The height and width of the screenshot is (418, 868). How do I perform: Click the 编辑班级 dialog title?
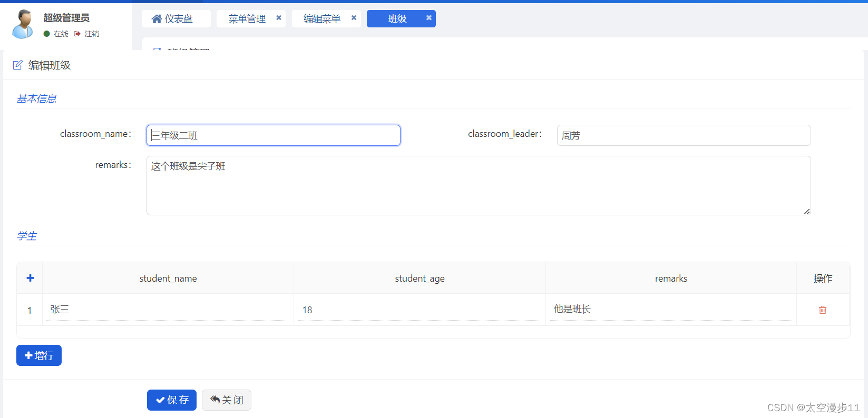click(x=50, y=65)
